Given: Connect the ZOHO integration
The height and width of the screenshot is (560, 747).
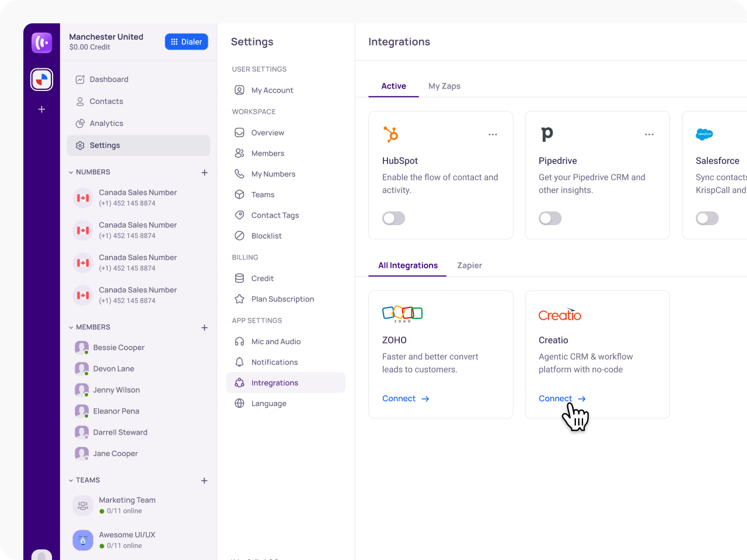Looking at the screenshot, I should point(406,399).
